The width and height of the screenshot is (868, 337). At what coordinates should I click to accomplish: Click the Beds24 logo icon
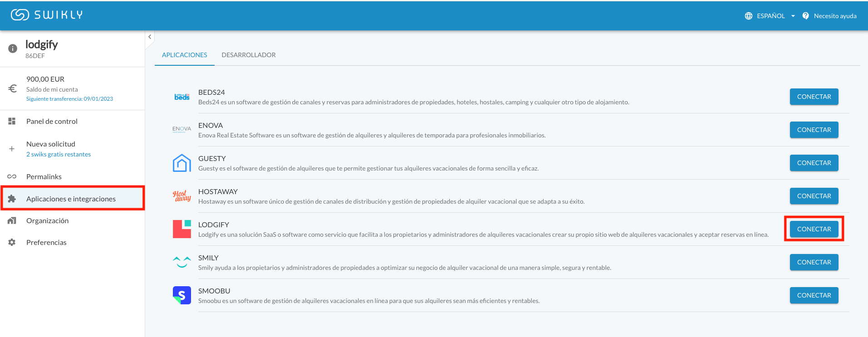(x=182, y=97)
